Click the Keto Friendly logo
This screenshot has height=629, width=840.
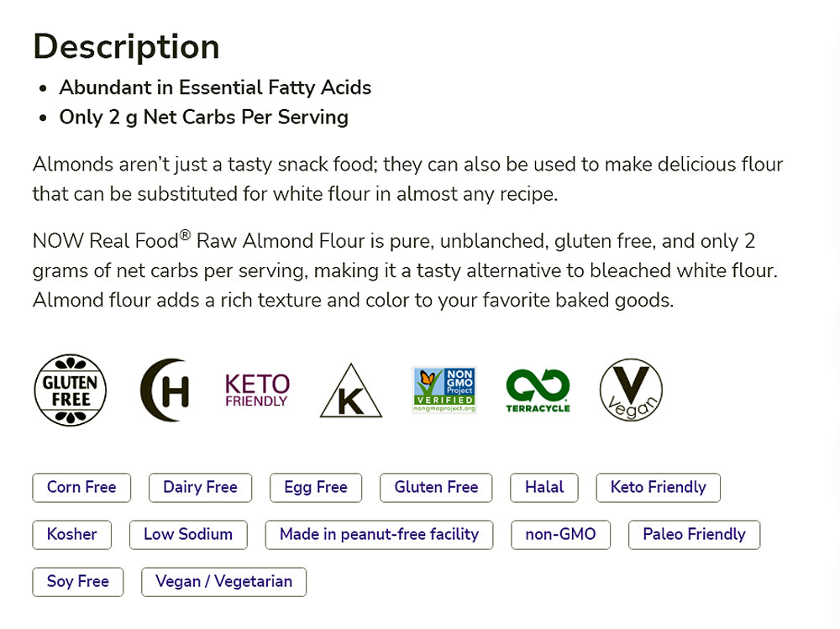tap(257, 391)
